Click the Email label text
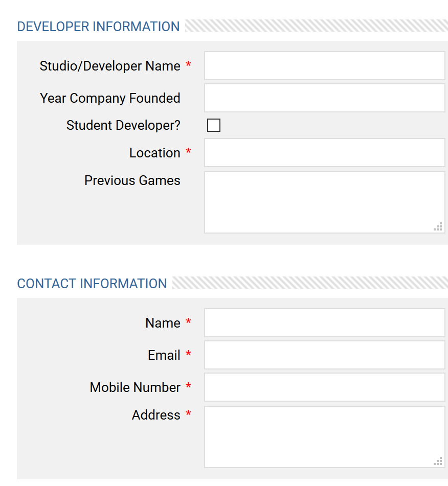The width and height of the screenshot is (448, 486). 164,355
